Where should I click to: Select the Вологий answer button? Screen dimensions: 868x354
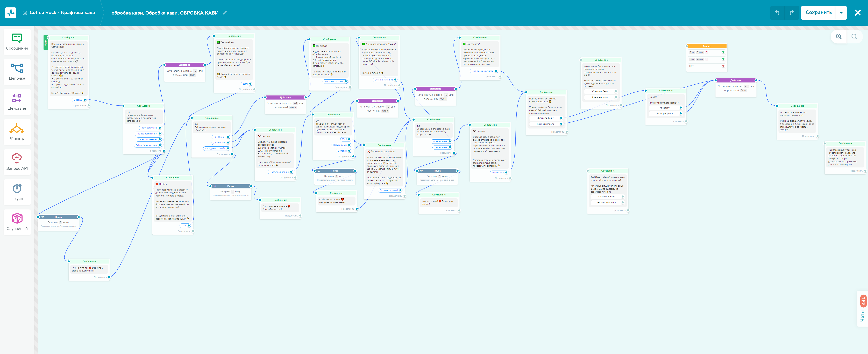pos(344,151)
